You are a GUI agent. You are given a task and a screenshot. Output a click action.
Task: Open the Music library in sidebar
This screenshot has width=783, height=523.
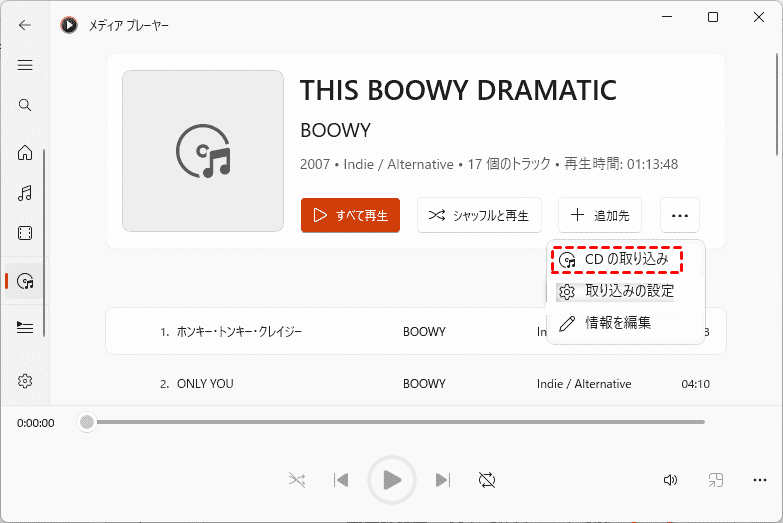25,193
